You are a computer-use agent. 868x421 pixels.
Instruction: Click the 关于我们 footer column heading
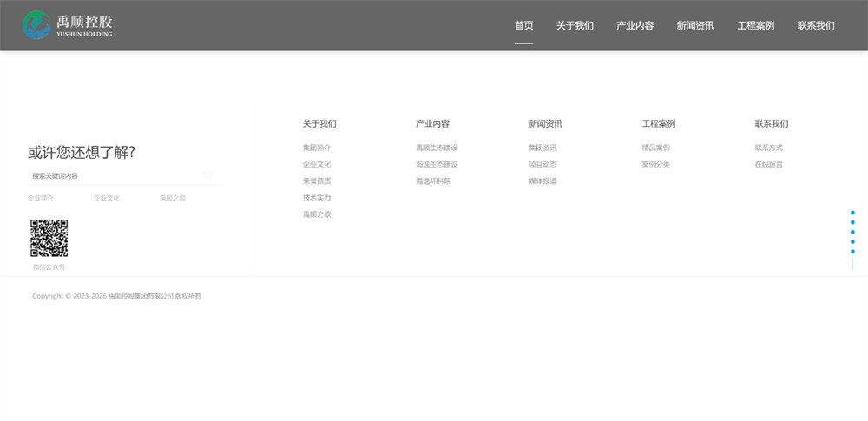click(319, 123)
